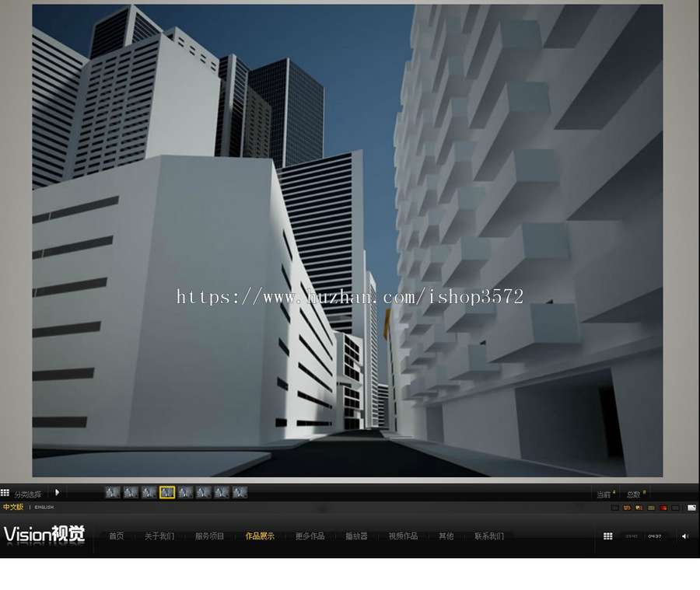Image resolution: width=700 pixels, height=590 pixels.
Task: Select the seventh gallery thumbnail
Action: pyautogui.click(x=222, y=492)
